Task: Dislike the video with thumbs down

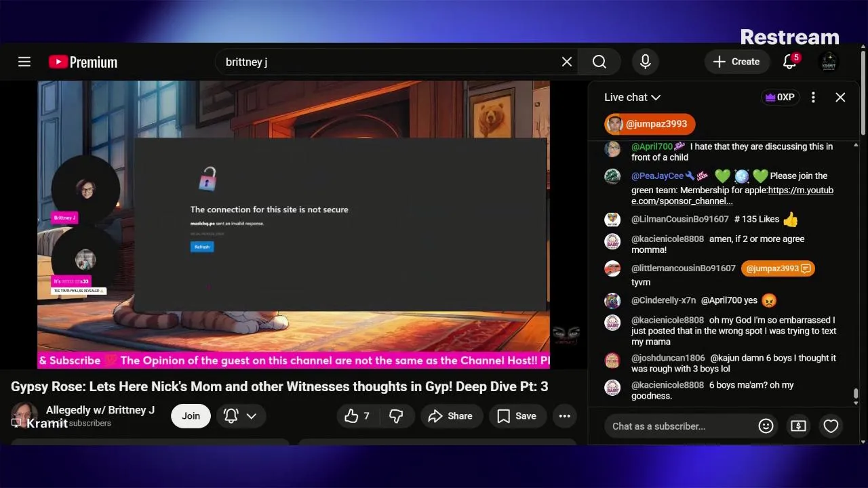Action: (397, 416)
